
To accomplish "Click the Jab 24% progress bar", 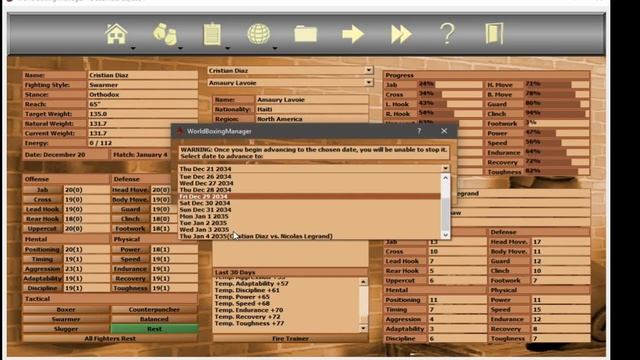I will 449,84.
